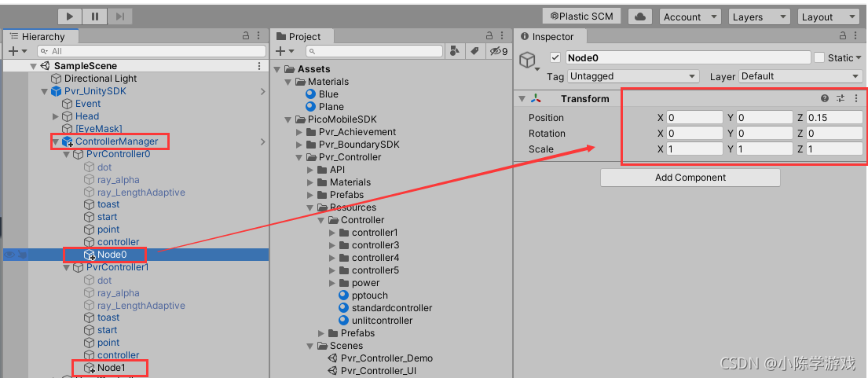
Task: Click the Step frame button
Action: (120, 17)
